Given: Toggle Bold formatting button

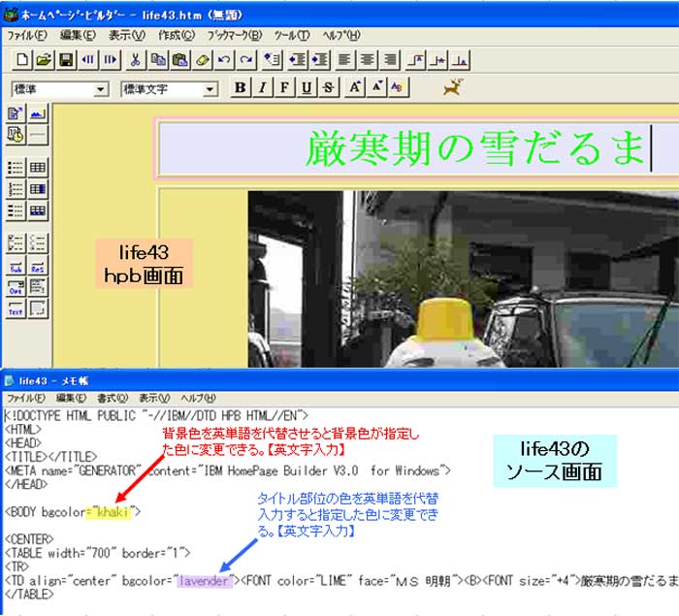Looking at the screenshot, I should [241, 88].
